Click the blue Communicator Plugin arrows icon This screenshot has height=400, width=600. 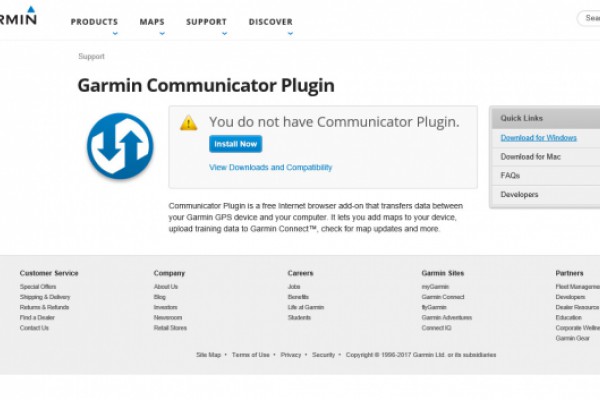tap(120, 146)
